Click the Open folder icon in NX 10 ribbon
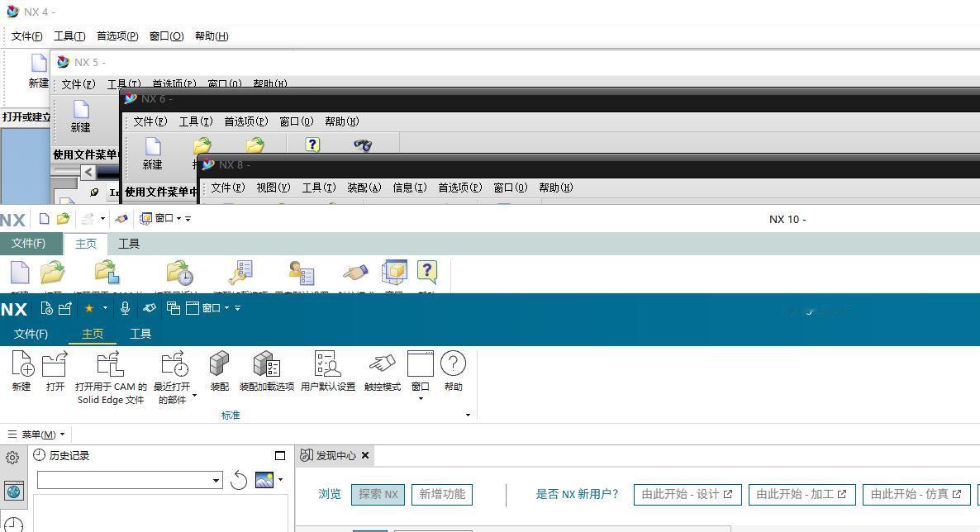The width and height of the screenshot is (980, 532). (x=53, y=273)
